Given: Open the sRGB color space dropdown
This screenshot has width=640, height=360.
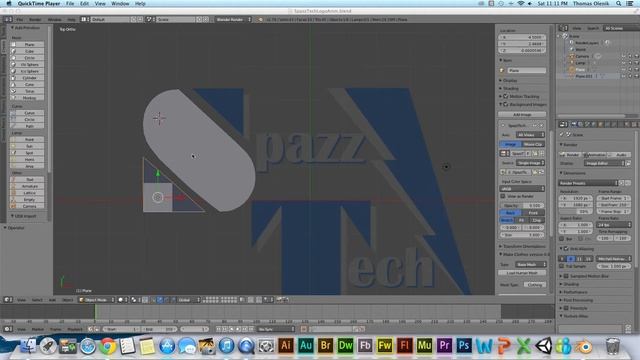Looking at the screenshot, I should 522,189.
